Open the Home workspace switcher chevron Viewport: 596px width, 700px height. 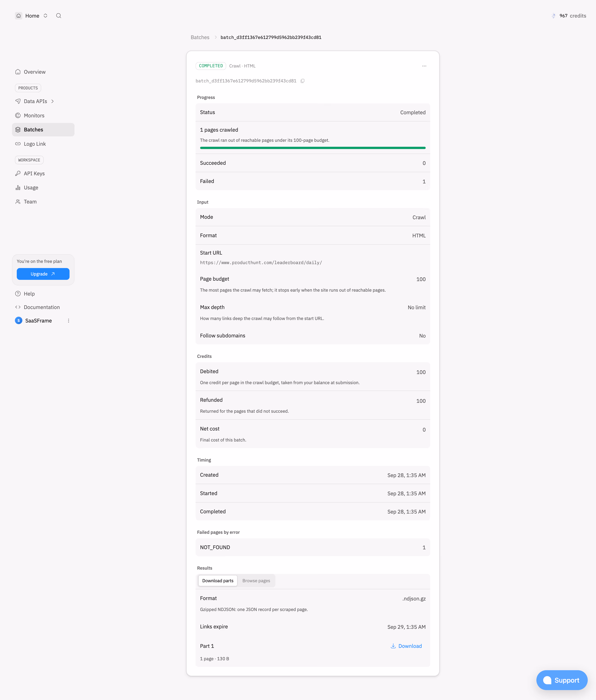[x=45, y=16]
